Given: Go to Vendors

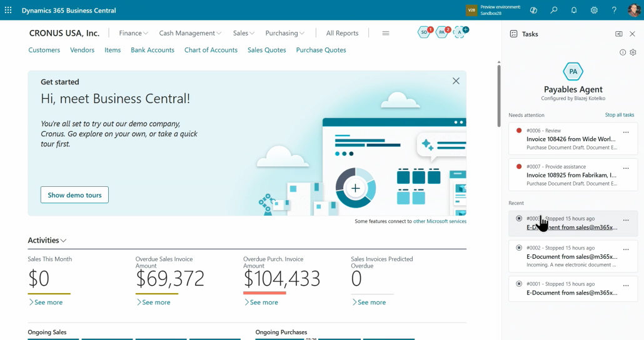Looking at the screenshot, I should 82,50.
